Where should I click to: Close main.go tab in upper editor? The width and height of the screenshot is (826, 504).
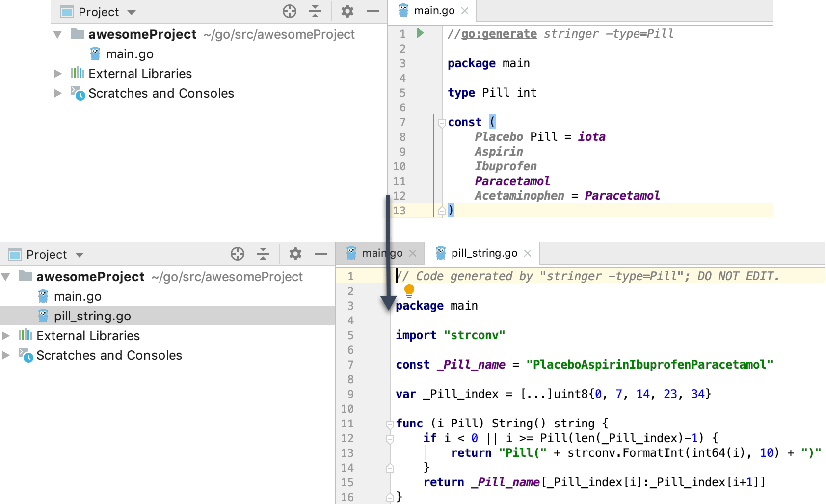465,11
